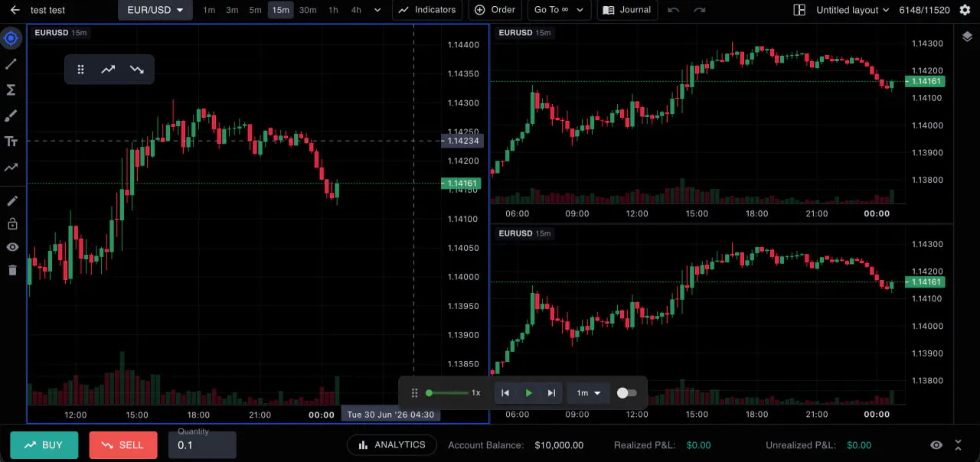980x462 pixels.
Task: Select the trend line drawing tool
Action: (x=11, y=63)
